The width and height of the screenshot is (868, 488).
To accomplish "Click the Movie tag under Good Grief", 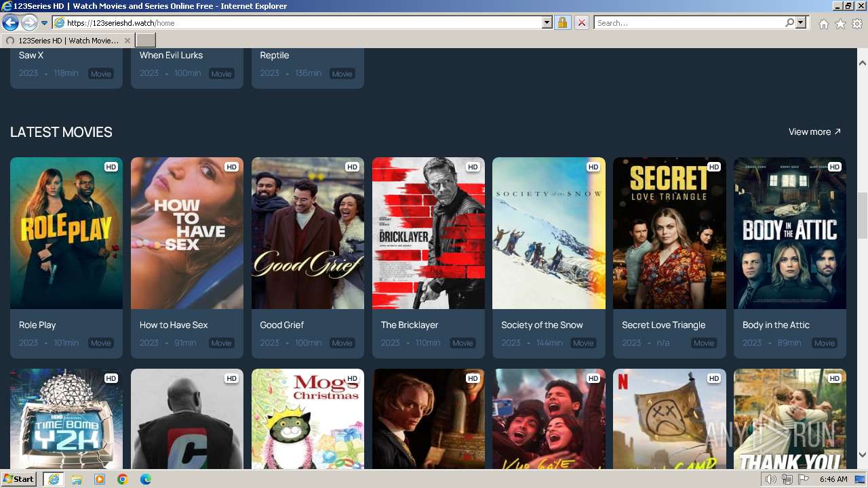I will 342,343.
